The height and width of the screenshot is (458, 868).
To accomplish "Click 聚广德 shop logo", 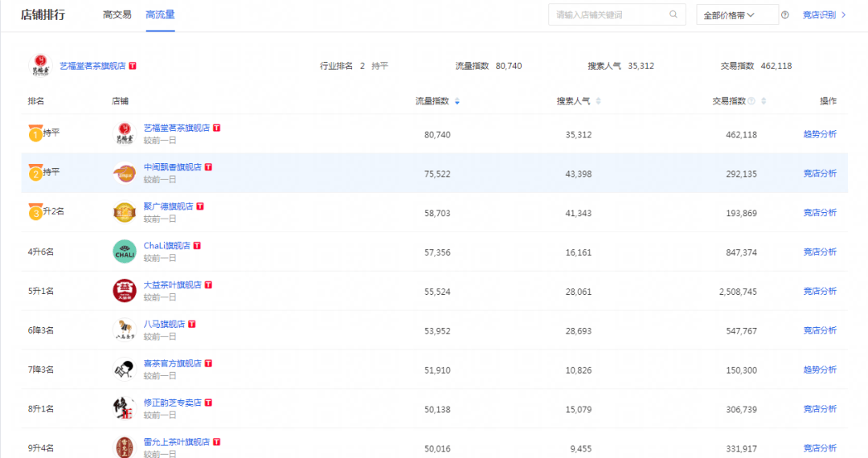I will (x=125, y=212).
